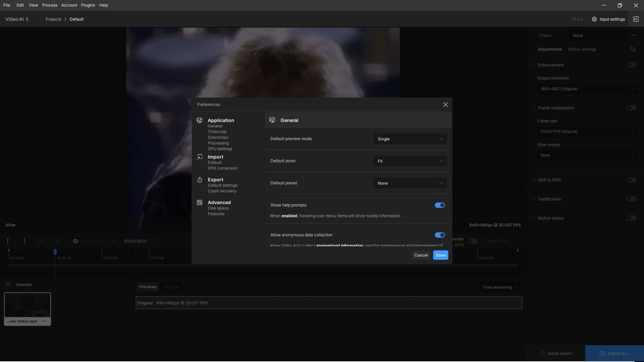Open the Default preview mode dropdown
The width and height of the screenshot is (644, 362).
tap(410, 139)
